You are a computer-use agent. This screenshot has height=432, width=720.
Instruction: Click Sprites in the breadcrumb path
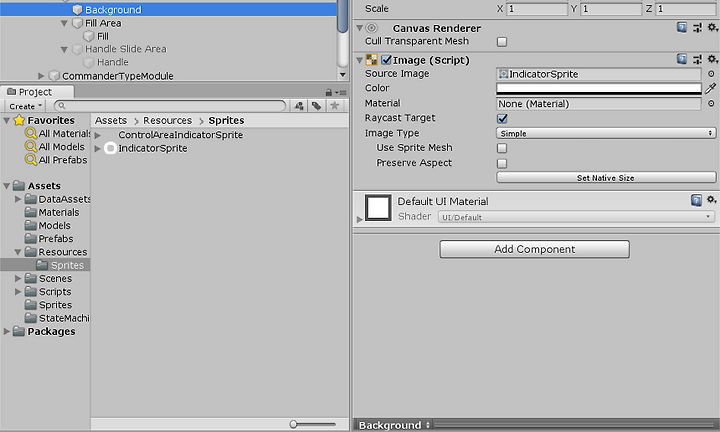226,120
